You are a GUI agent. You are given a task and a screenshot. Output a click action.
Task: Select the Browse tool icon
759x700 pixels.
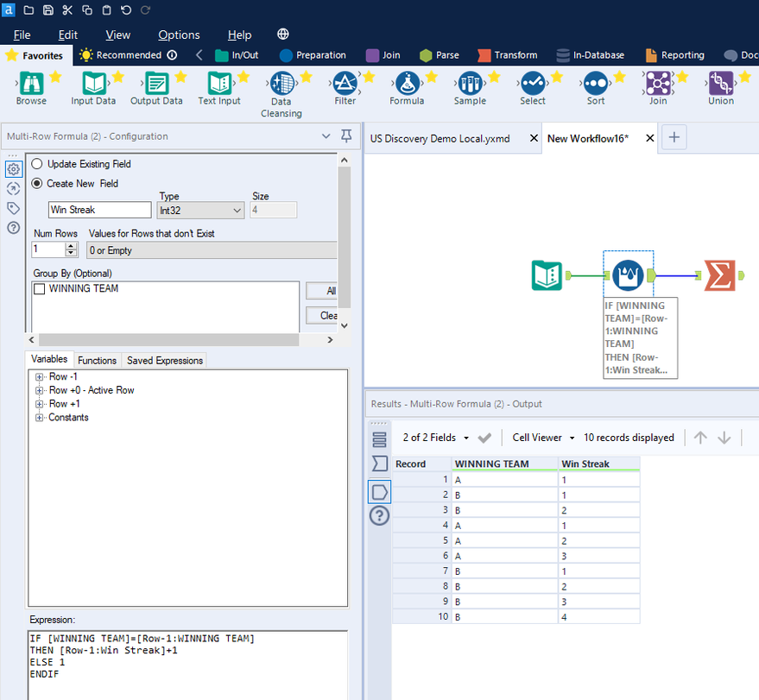[31, 84]
